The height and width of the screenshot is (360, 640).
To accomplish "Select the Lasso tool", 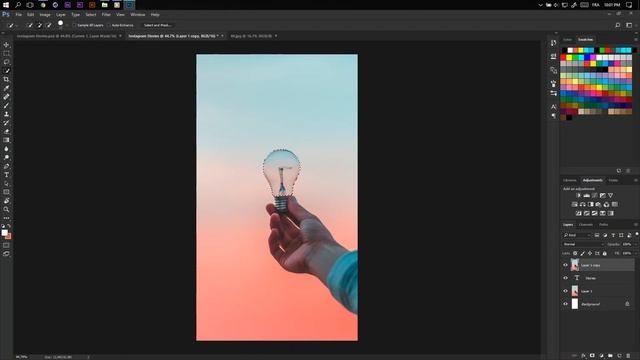I will click(6, 62).
